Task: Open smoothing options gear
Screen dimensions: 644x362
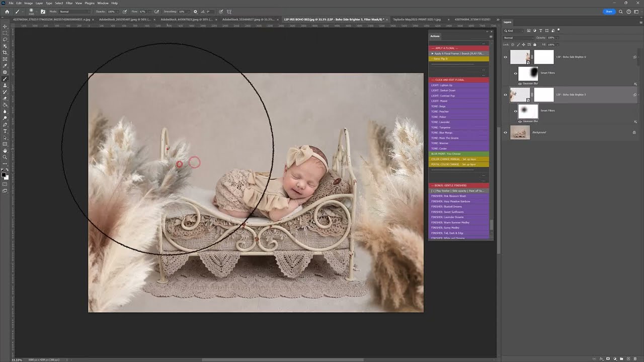Action: pyautogui.click(x=196, y=12)
